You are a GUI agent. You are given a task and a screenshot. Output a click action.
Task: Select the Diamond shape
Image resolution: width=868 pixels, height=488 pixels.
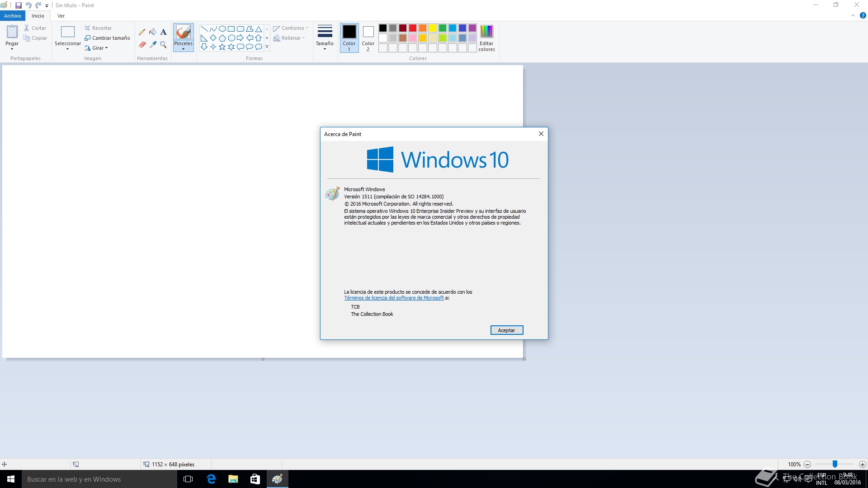pos(213,38)
